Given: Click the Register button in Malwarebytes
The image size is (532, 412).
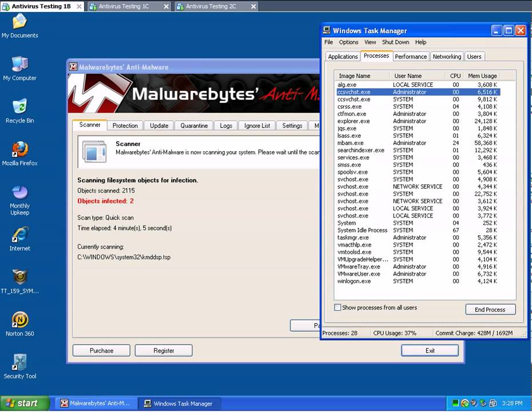Looking at the screenshot, I should click(164, 351).
